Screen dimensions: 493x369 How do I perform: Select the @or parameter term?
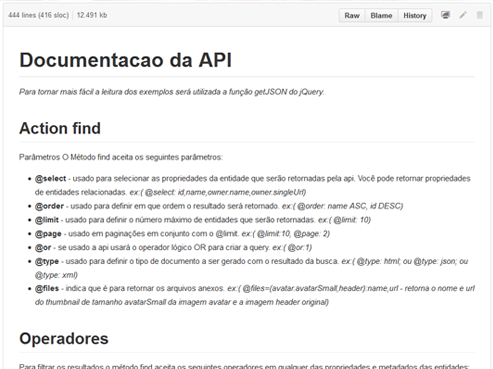pos(43,247)
